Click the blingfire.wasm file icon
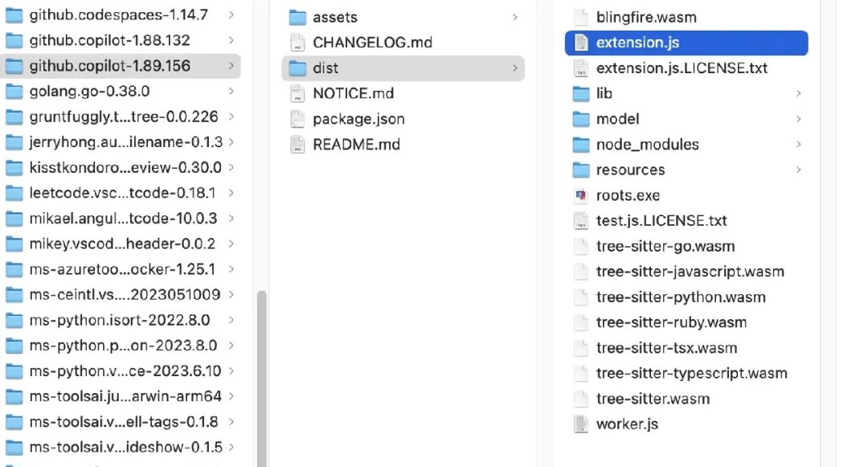Viewport: 868px width, 467px height. [x=581, y=17]
